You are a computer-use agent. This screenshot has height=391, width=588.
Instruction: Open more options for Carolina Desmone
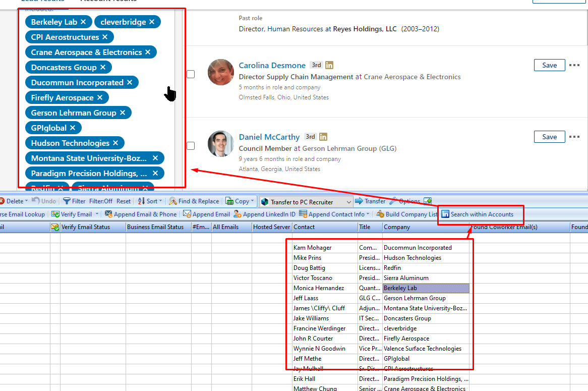pyautogui.click(x=574, y=65)
